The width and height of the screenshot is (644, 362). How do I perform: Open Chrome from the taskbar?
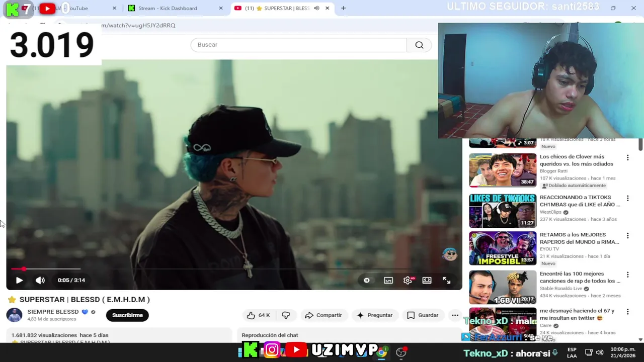coord(382,352)
